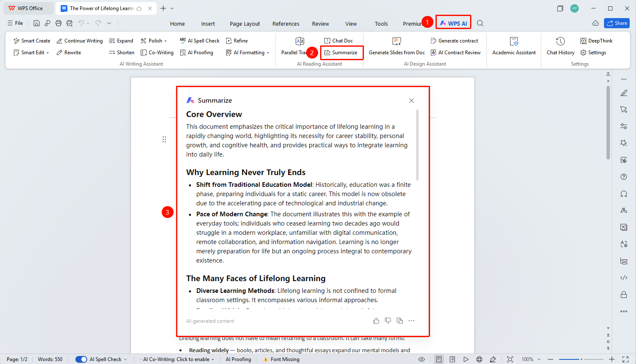This screenshot has width=636, height=364.
Task: Switch to the Page Layout tab
Action: tap(245, 24)
